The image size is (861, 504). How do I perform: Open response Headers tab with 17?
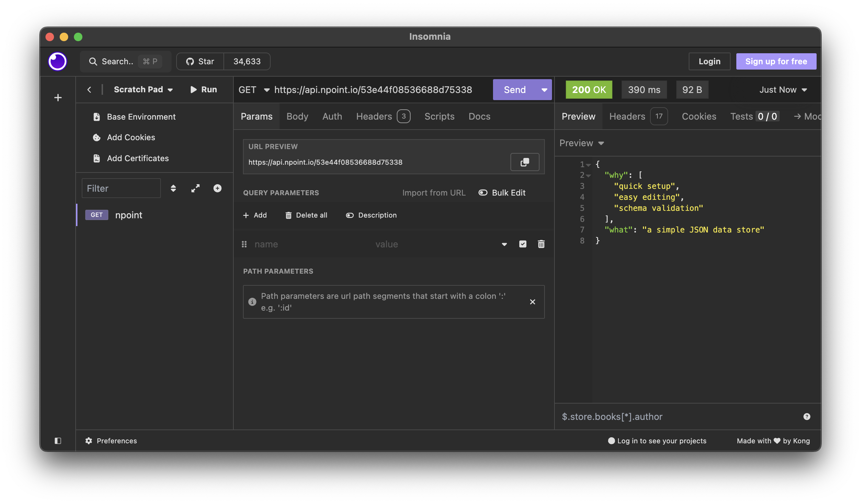click(638, 116)
